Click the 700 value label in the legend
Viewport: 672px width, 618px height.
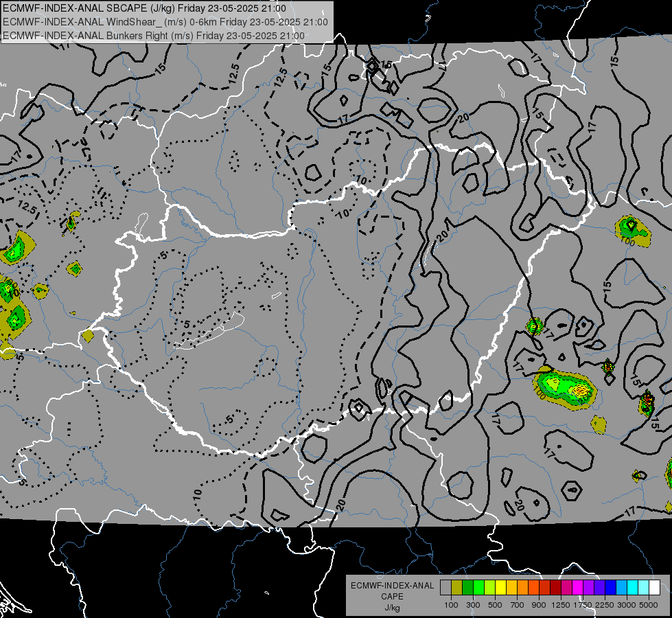(x=518, y=605)
